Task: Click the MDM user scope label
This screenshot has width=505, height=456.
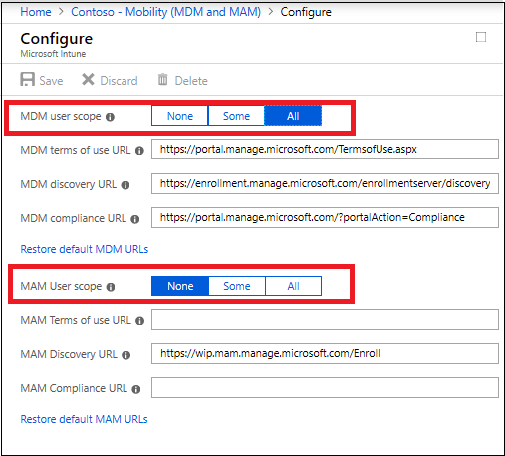Action: (61, 116)
